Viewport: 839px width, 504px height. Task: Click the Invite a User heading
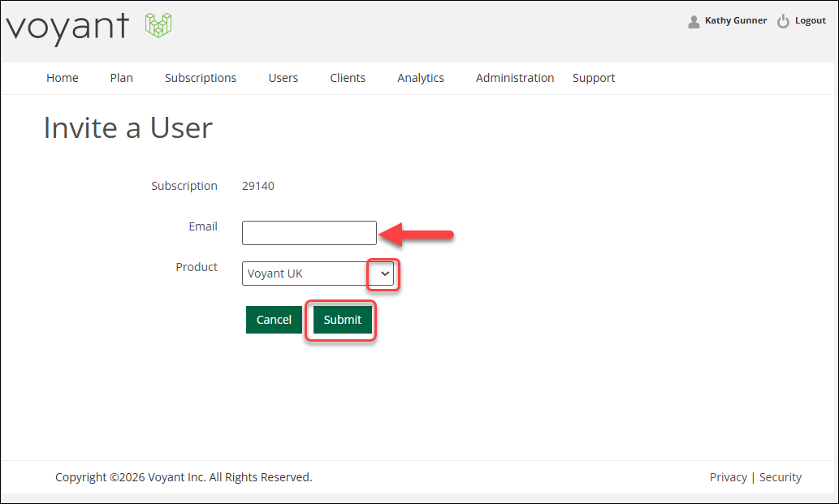pyautogui.click(x=128, y=127)
